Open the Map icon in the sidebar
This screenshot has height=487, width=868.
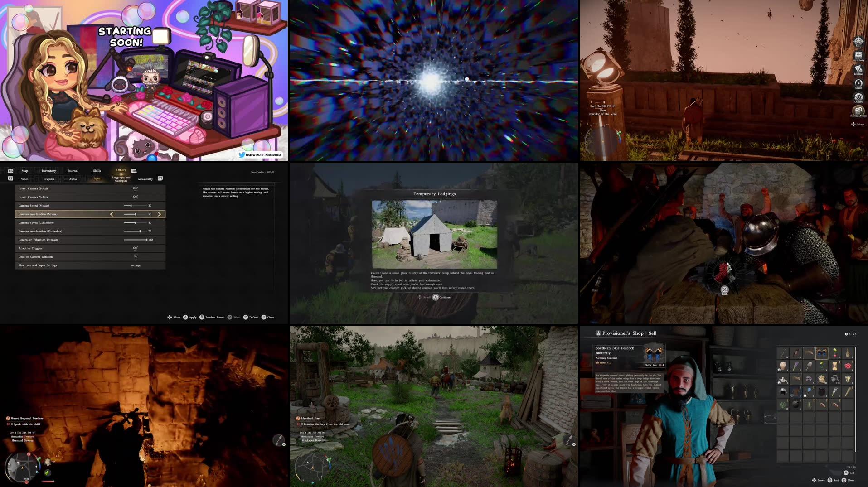click(858, 41)
